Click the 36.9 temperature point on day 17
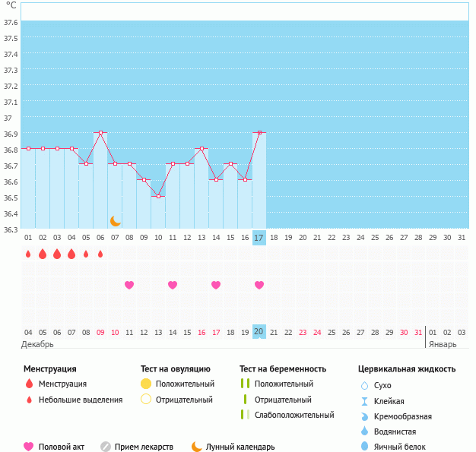476x452 pixels. pyautogui.click(x=259, y=133)
